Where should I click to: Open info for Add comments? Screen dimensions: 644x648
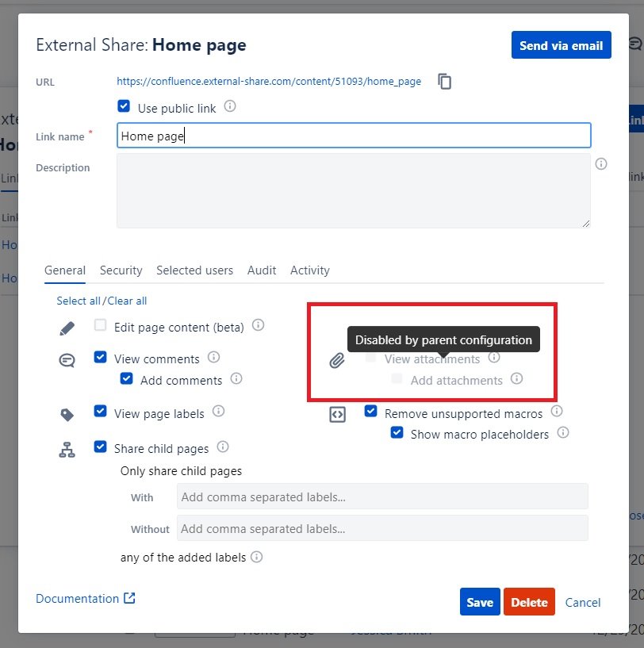click(236, 378)
